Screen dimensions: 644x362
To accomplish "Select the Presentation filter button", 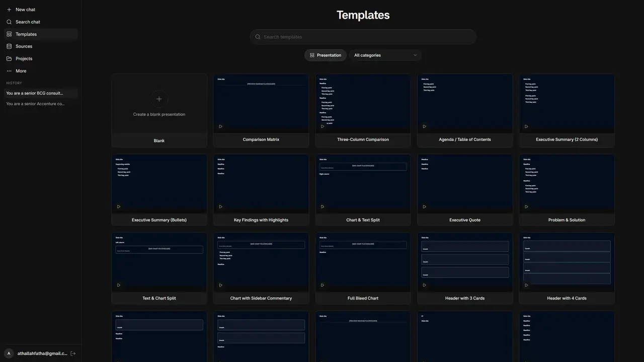I will (326, 55).
